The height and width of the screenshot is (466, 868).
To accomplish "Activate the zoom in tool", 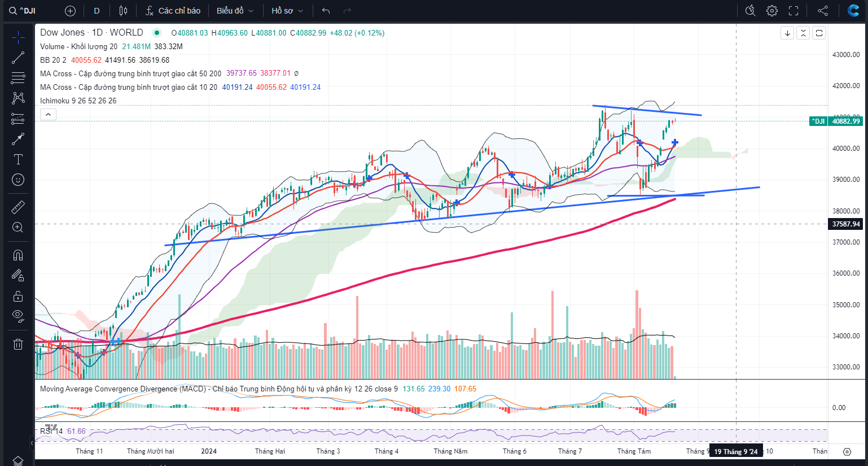I will 18,228.
